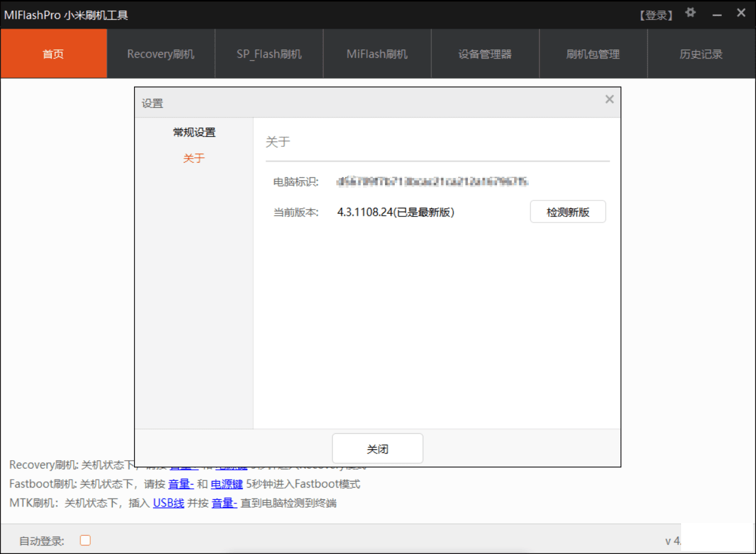756x554 pixels.
Task: Click the version text 4.3.1108.24(已是最新版)
Action: [396, 212]
